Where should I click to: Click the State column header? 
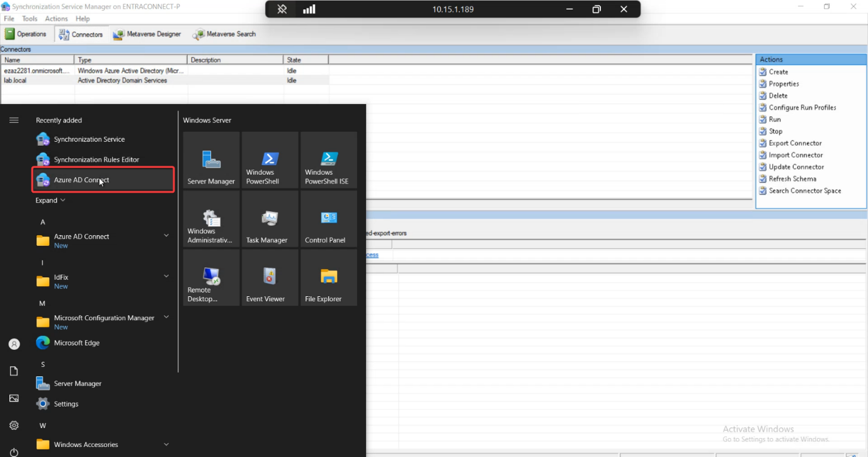click(x=306, y=60)
